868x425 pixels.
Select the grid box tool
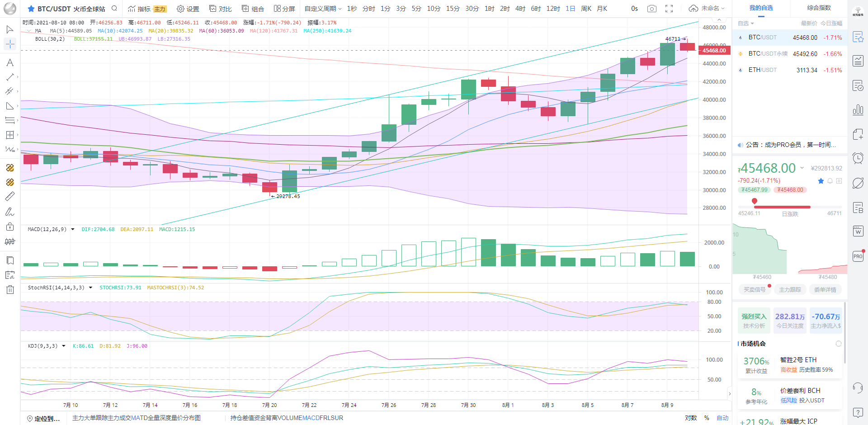pyautogui.click(x=9, y=135)
